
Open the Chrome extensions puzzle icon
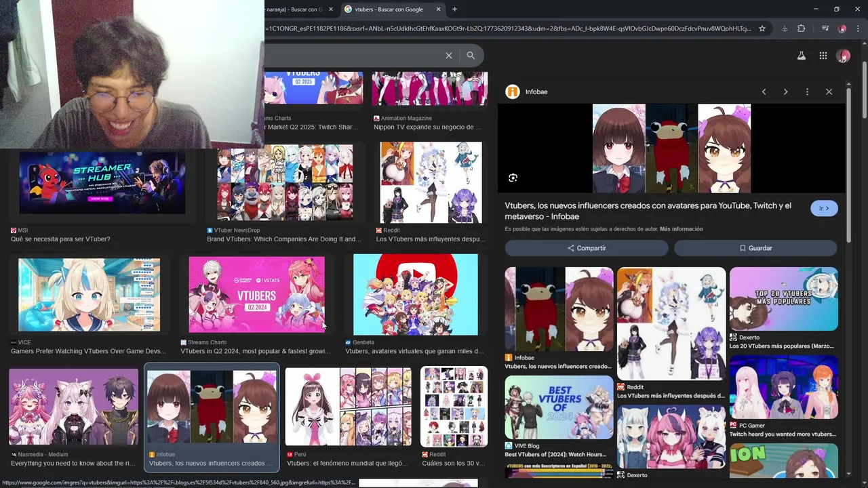coord(802,28)
